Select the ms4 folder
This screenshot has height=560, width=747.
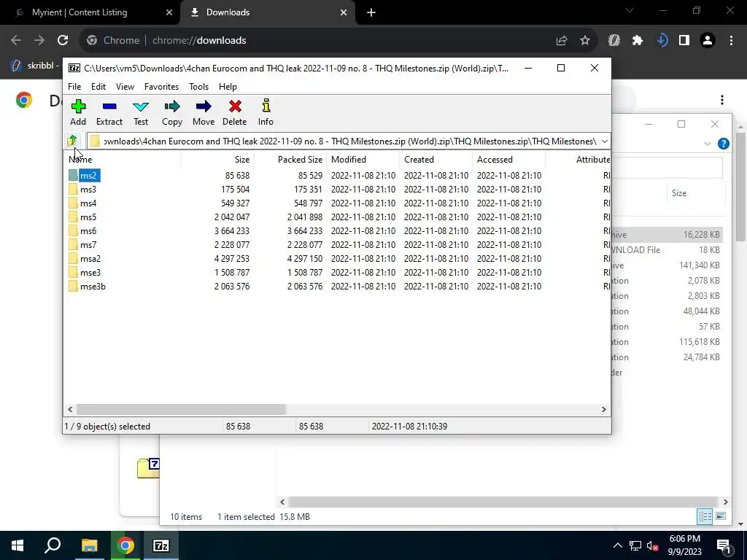(88, 203)
